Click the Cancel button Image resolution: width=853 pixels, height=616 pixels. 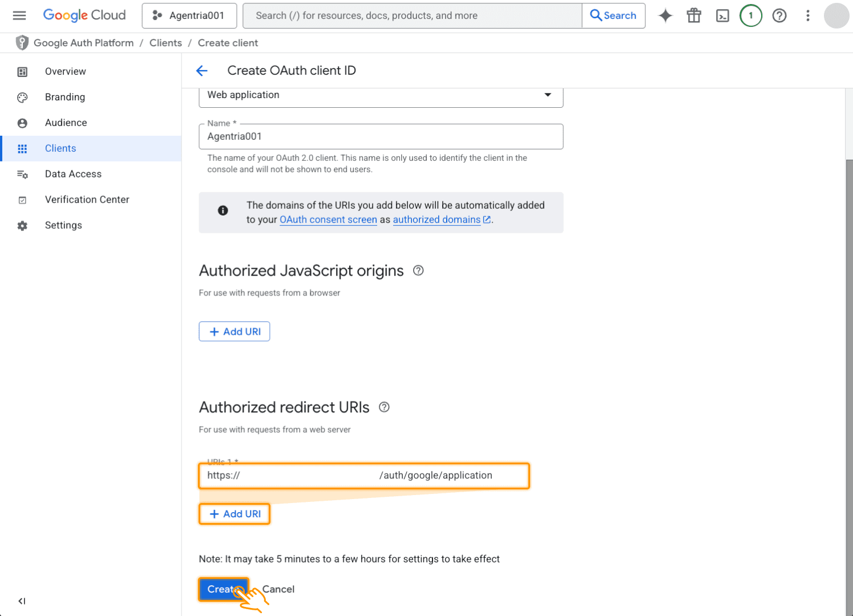pyautogui.click(x=278, y=589)
